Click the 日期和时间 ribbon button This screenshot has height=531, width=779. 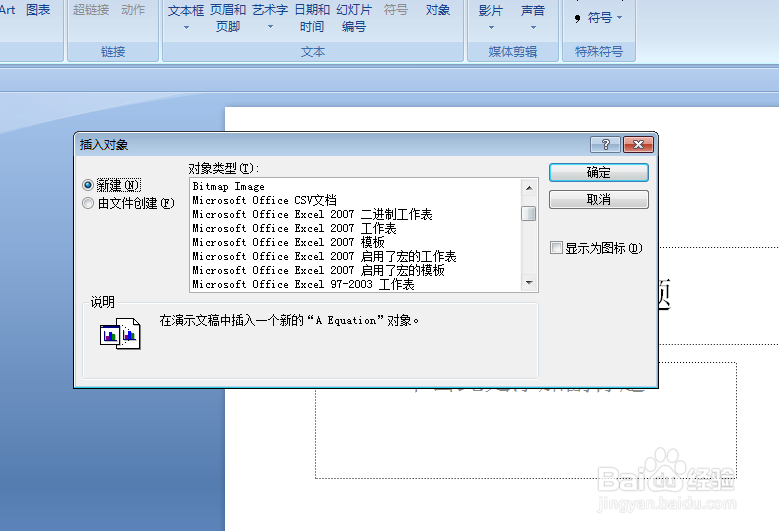click(312, 18)
